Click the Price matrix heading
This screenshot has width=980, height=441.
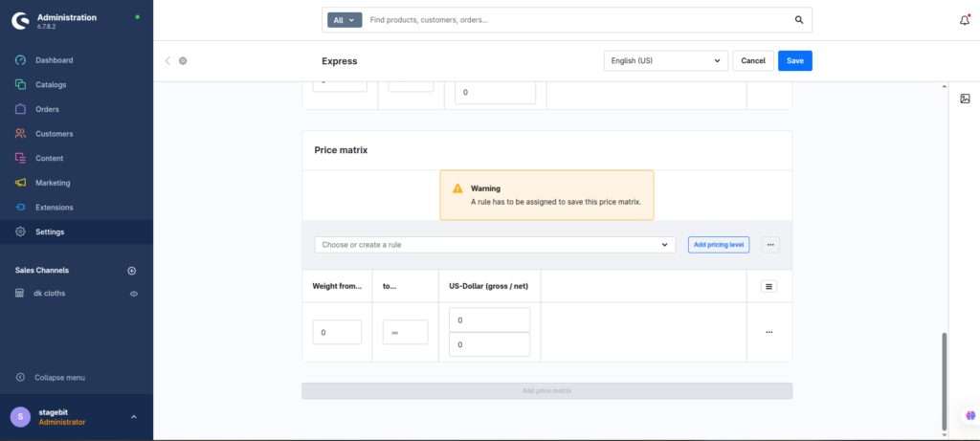(x=341, y=150)
